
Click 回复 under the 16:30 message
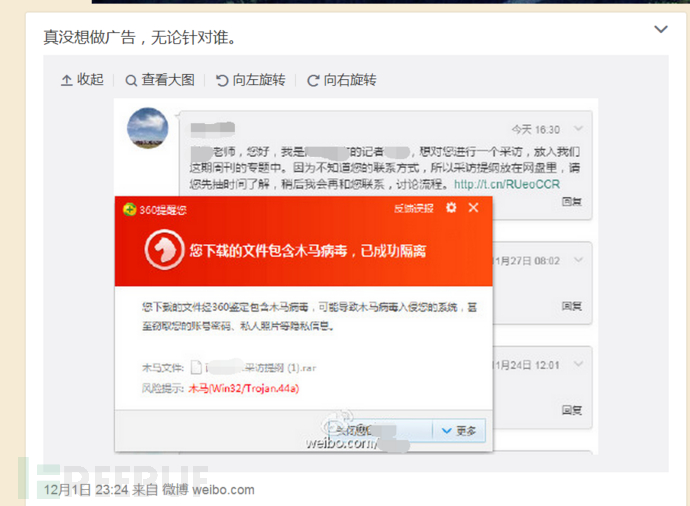(572, 201)
